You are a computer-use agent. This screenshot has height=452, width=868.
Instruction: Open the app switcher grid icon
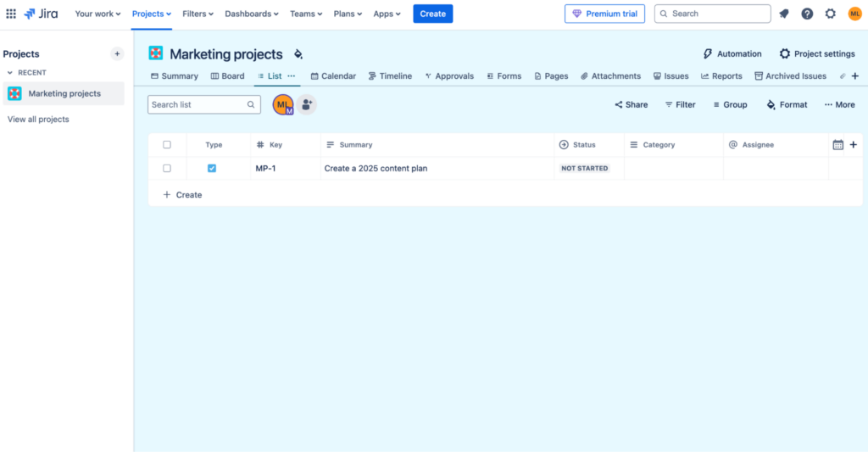point(11,14)
